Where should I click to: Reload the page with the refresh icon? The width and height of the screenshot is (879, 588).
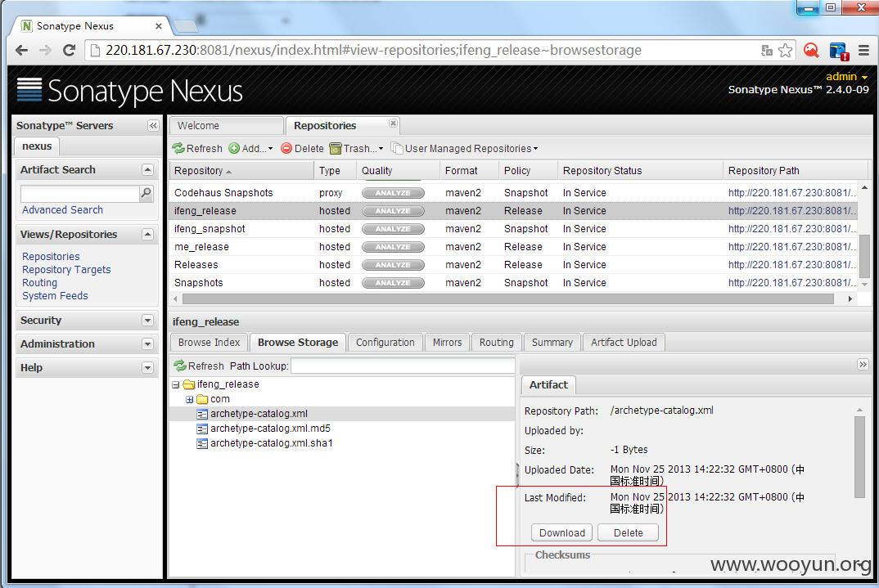[x=69, y=51]
